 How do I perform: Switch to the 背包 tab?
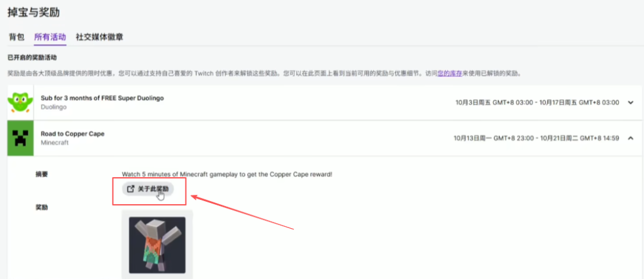pyautogui.click(x=16, y=37)
